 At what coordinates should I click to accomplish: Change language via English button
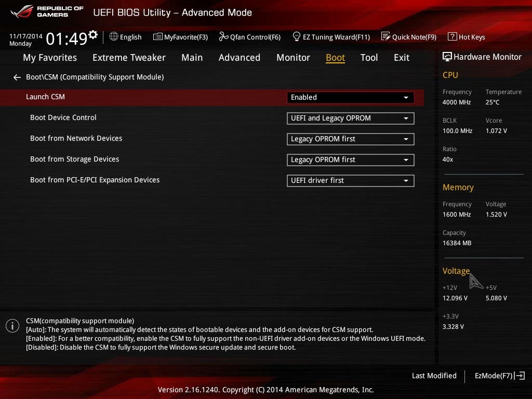tap(126, 37)
